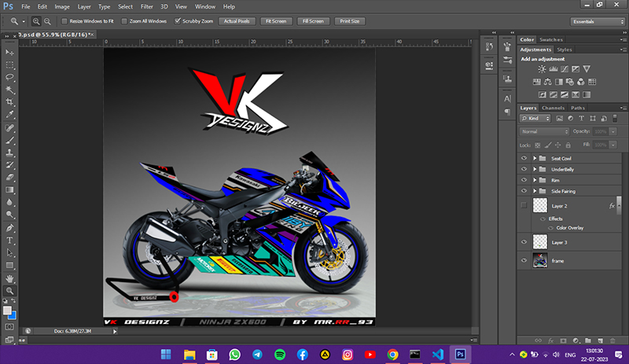
Task: Add a Brightness/Contrast adjustment
Action: 543,69
